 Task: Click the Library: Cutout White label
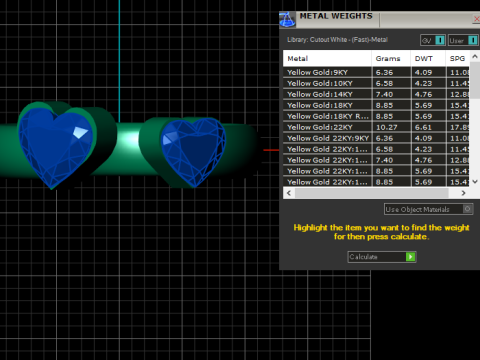point(337,40)
